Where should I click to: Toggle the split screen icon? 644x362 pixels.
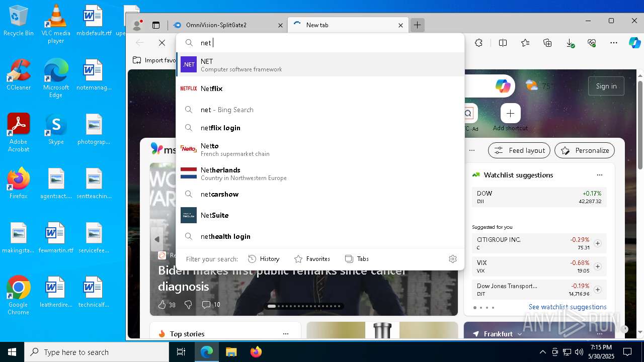tap(503, 43)
